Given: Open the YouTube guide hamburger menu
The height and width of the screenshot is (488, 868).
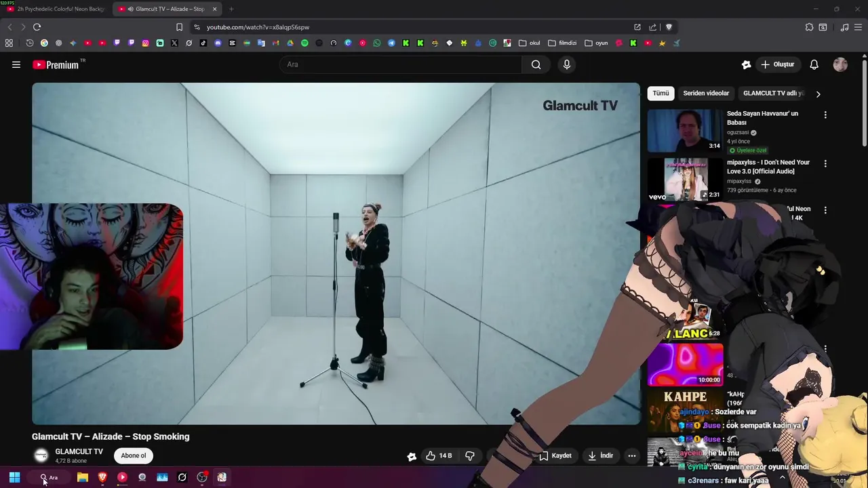Looking at the screenshot, I should (x=16, y=64).
